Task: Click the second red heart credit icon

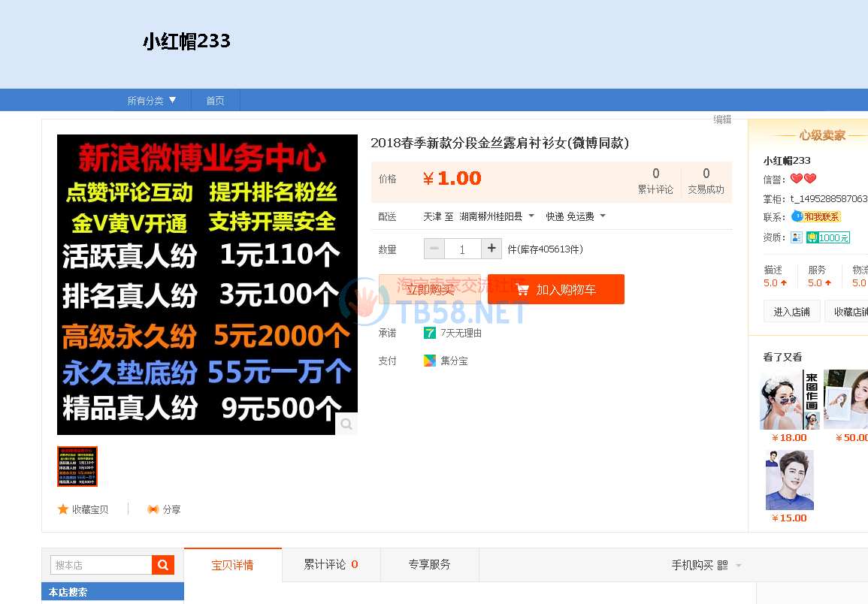Action: pyautogui.click(x=810, y=178)
